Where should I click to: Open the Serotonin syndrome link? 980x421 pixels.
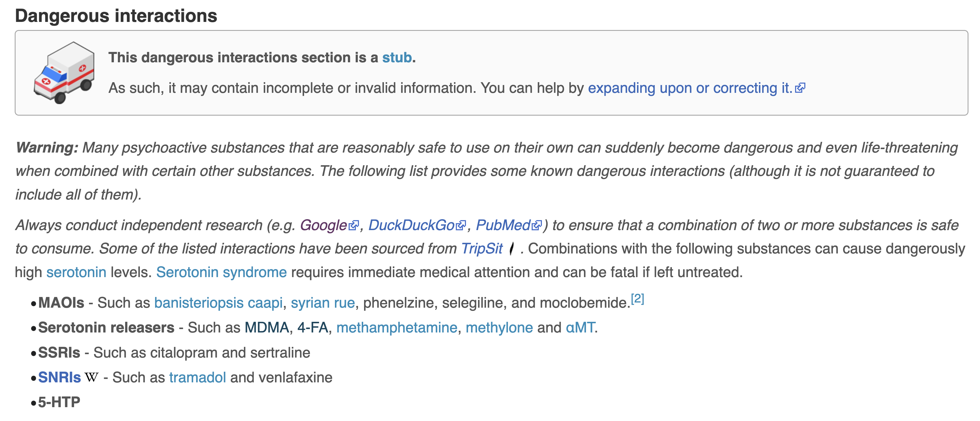[x=221, y=272]
